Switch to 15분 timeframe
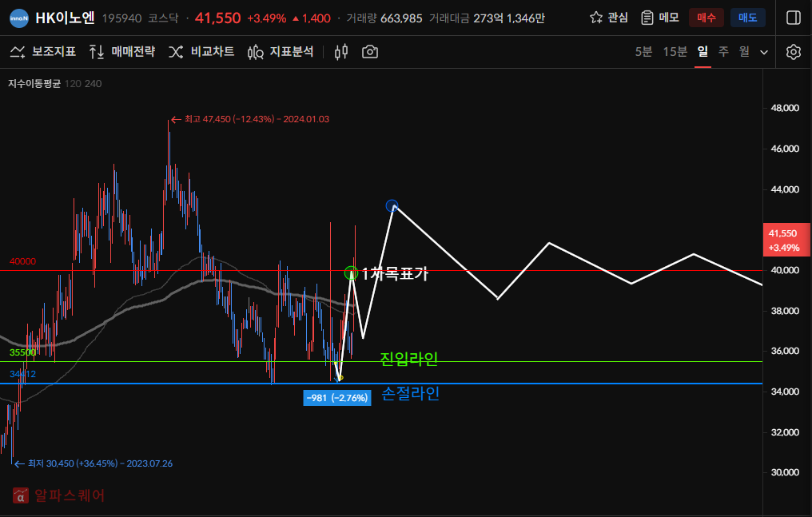Screen dimensions: 812x517 tap(675, 52)
